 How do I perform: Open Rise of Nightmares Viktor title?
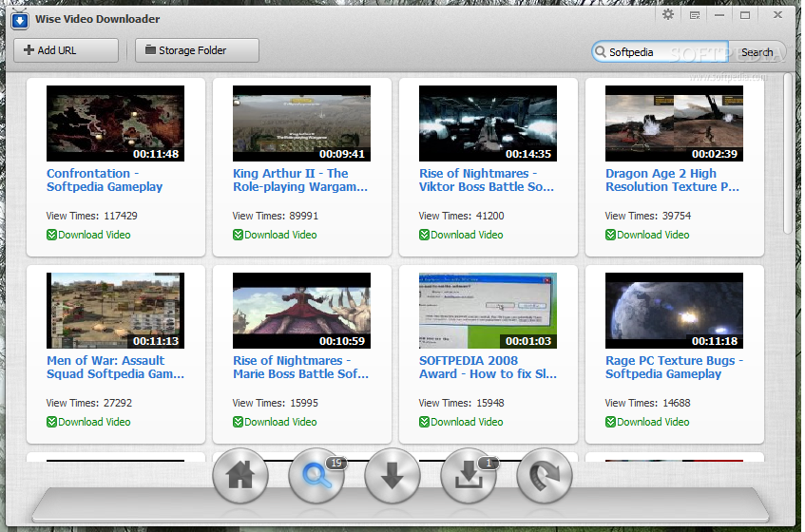point(487,180)
